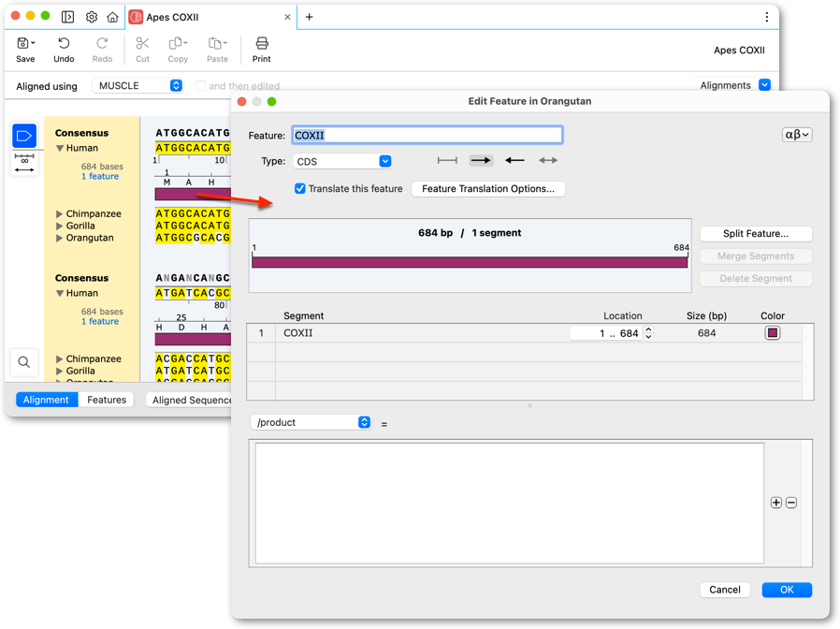Close the Apes COXII tab
840x629 pixels.
[287, 17]
